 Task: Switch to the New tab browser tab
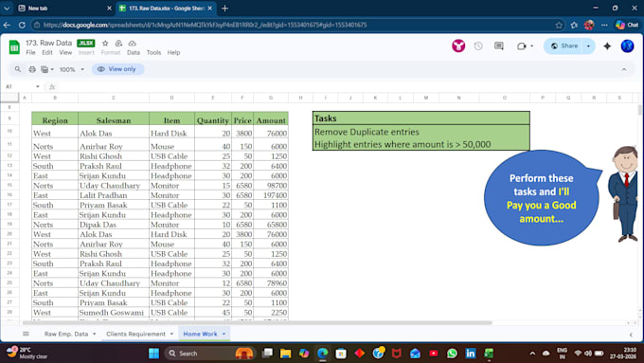[x=64, y=9]
